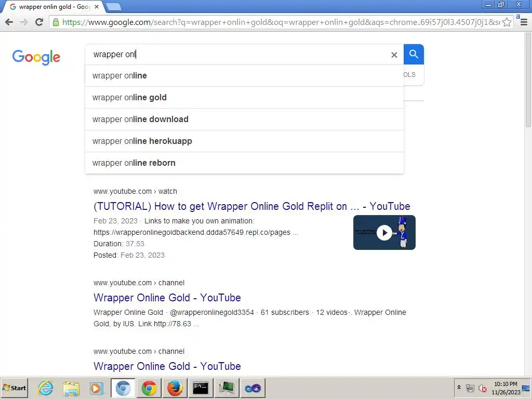The height and width of the screenshot is (399, 532).
Task: Launch Google Chrome from the taskbar
Action: 149,388
